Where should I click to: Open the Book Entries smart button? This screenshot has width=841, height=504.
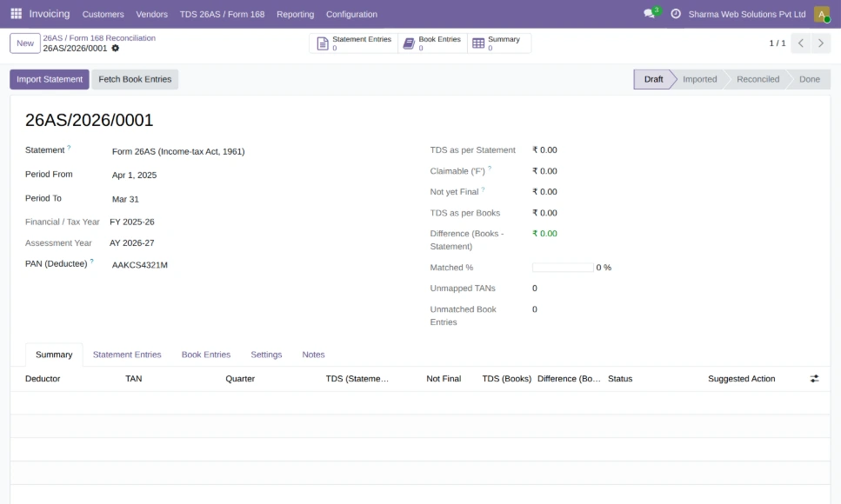[432, 43]
